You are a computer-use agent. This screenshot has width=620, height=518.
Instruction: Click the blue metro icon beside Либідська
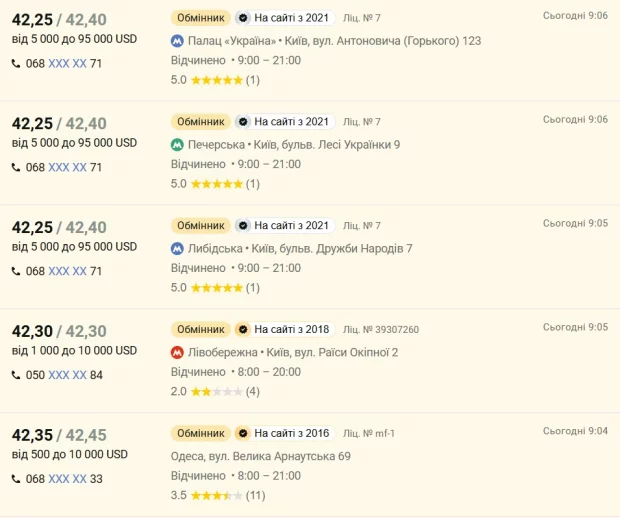(177, 249)
